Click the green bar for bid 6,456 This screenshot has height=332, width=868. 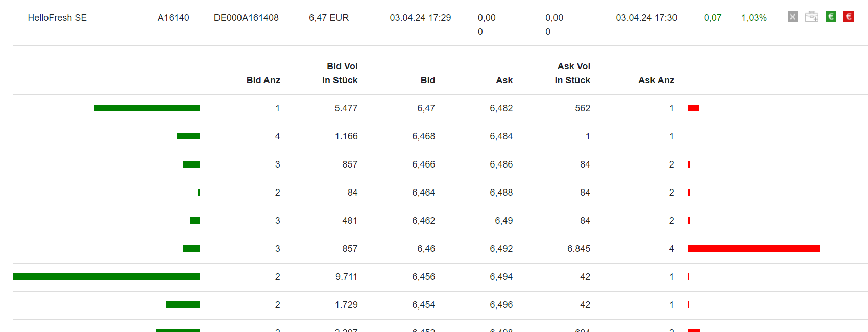point(106,277)
